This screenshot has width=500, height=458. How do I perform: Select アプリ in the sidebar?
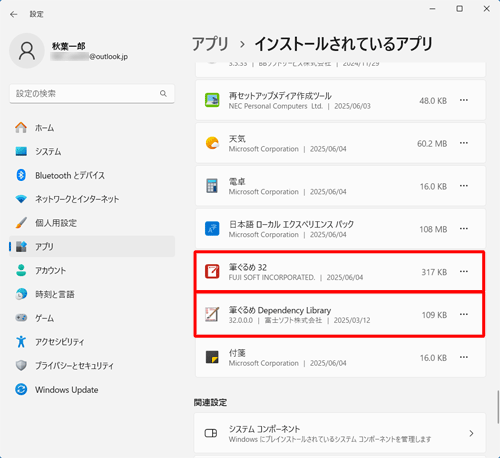(x=92, y=247)
